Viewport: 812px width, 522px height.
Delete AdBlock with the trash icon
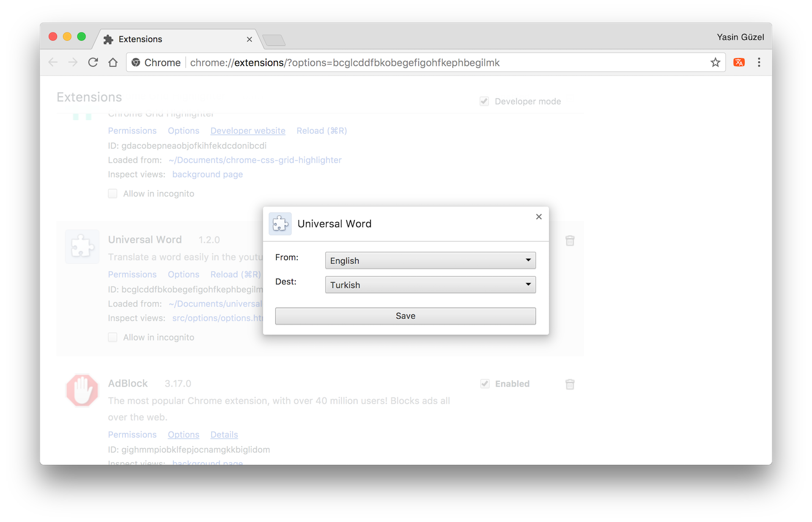(x=570, y=384)
